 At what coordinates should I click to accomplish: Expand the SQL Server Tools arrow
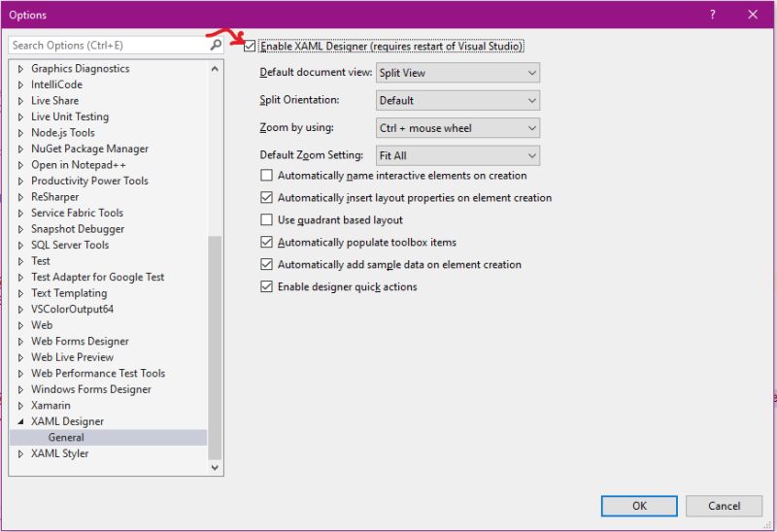pyautogui.click(x=20, y=246)
